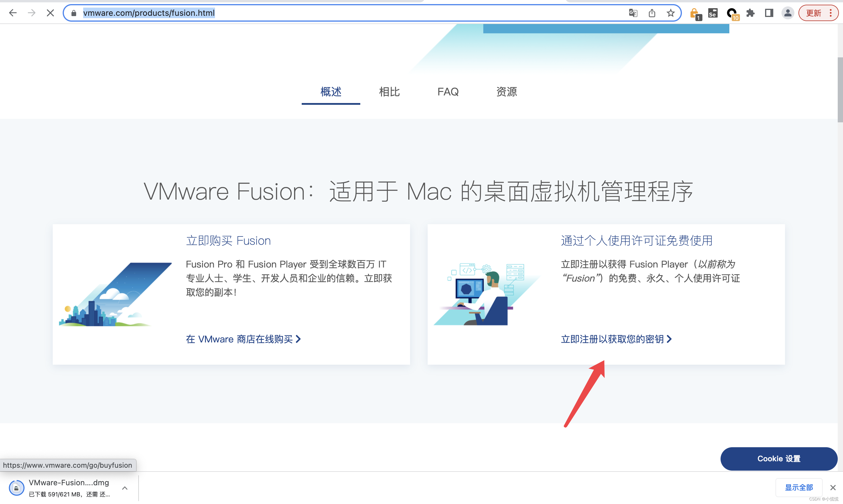Open Cookie 设置 button
Image resolution: width=843 pixels, height=504 pixels.
click(x=779, y=459)
